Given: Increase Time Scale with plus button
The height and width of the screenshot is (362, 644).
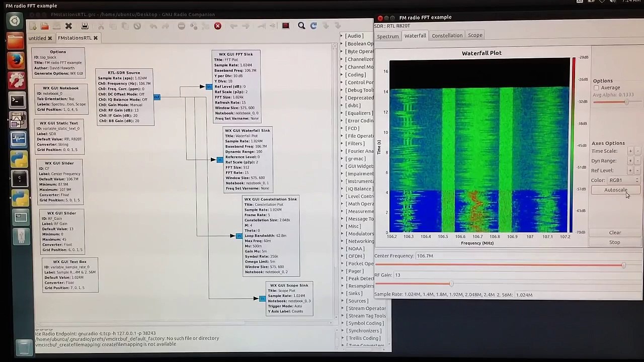Looking at the screenshot, I should coord(630,151).
